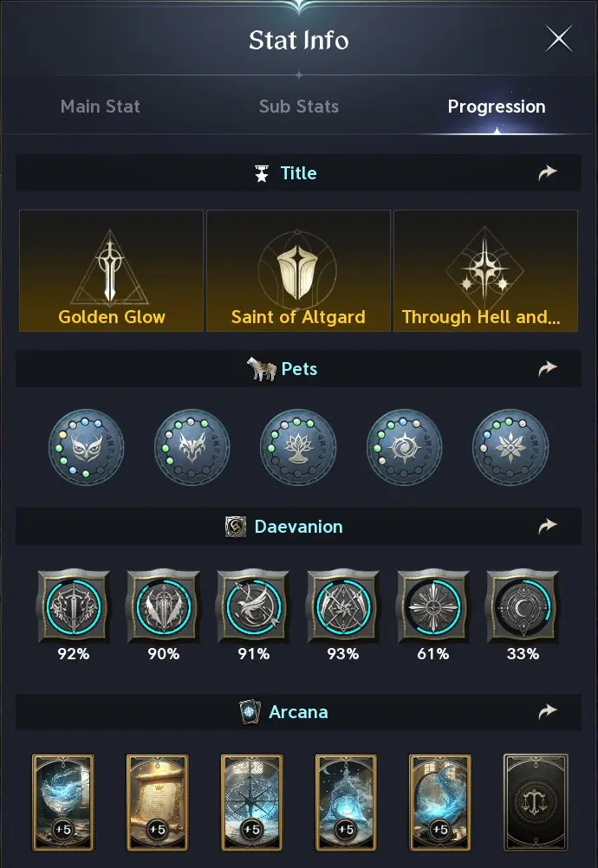Select the Progression tab
The height and width of the screenshot is (868, 598).
(496, 107)
